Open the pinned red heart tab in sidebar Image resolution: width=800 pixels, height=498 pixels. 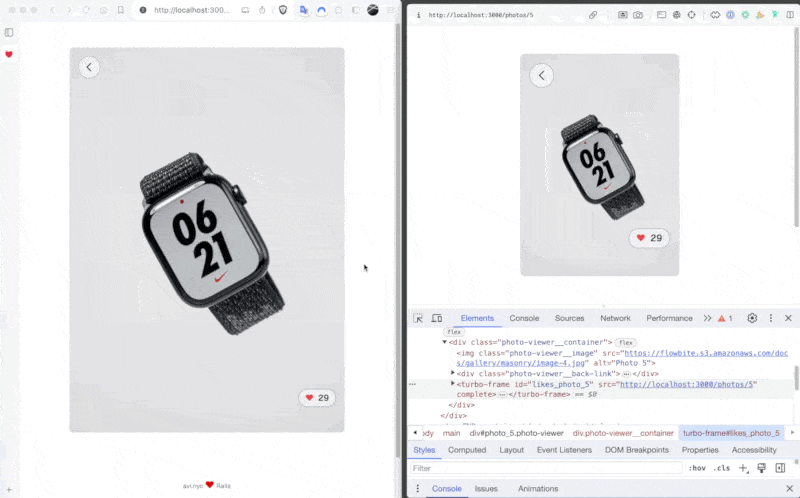click(x=9, y=54)
